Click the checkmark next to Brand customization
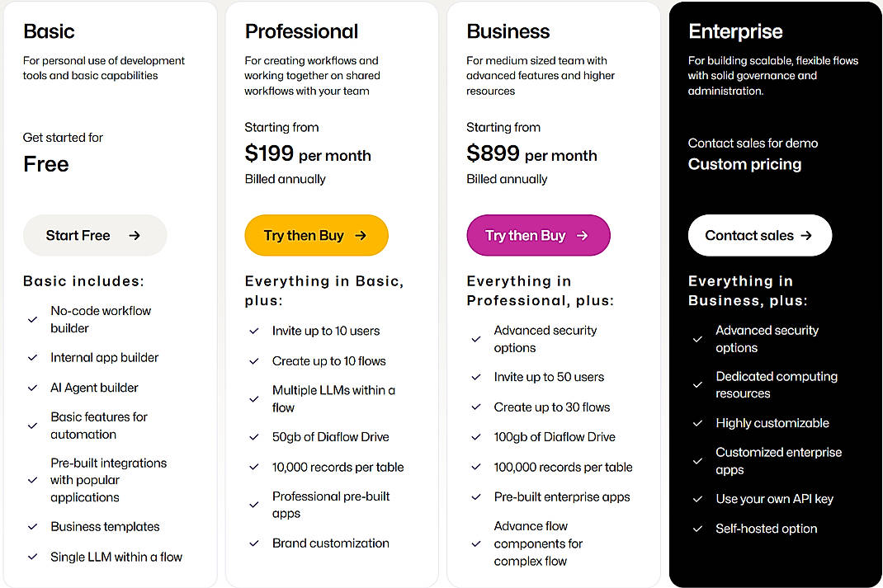883x588 pixels. pos(254,543)
